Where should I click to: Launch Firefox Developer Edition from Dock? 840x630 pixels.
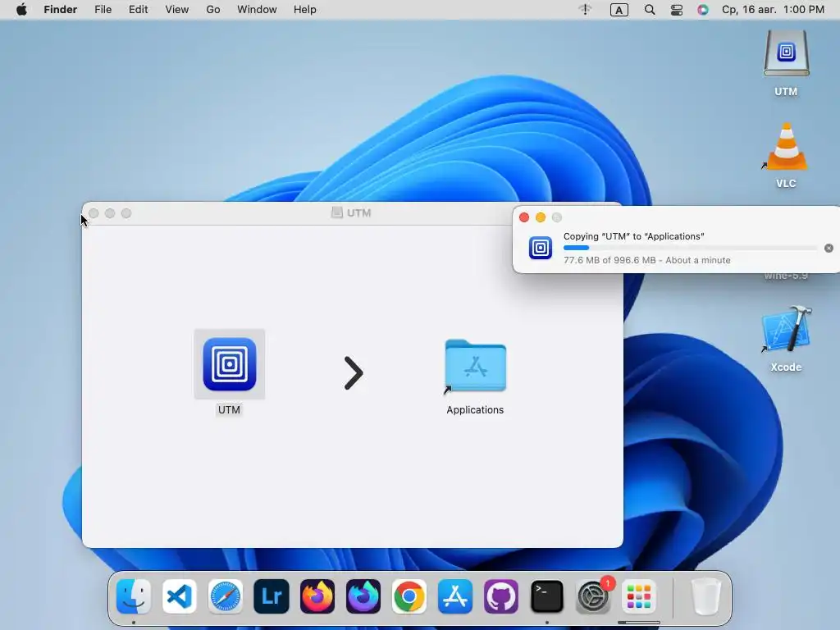(x=363, y=596)
